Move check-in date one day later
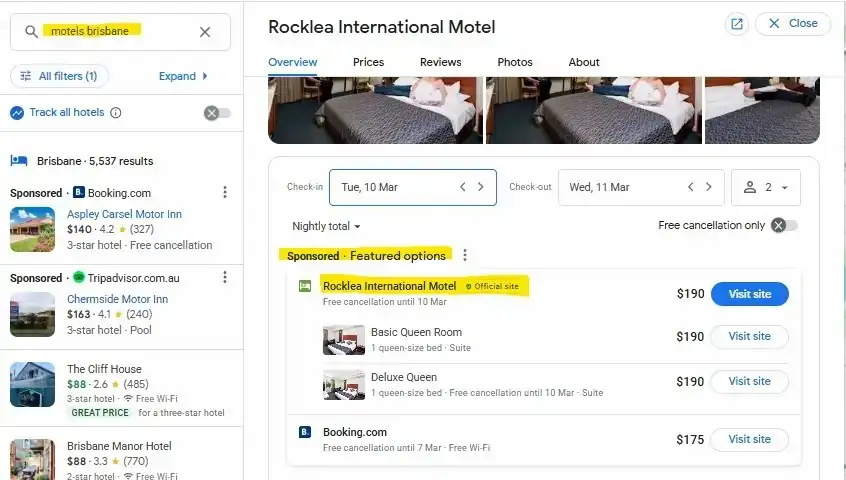 (481, 187)
